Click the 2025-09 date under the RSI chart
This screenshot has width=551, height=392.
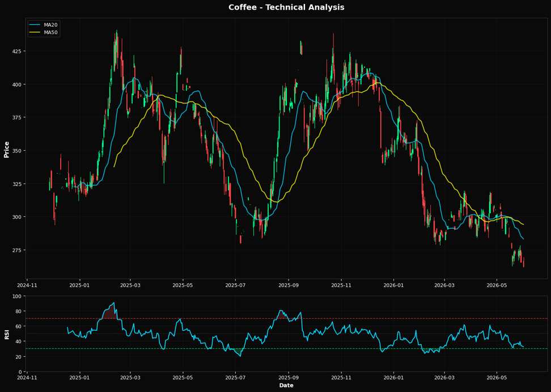click(x=289, y=378)
